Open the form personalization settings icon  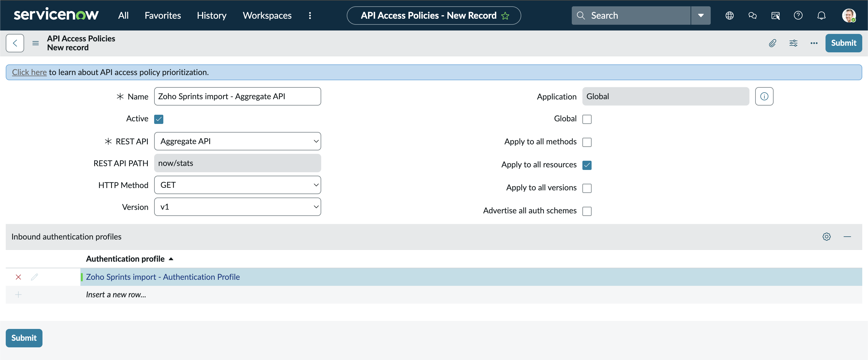coord(793,43)
